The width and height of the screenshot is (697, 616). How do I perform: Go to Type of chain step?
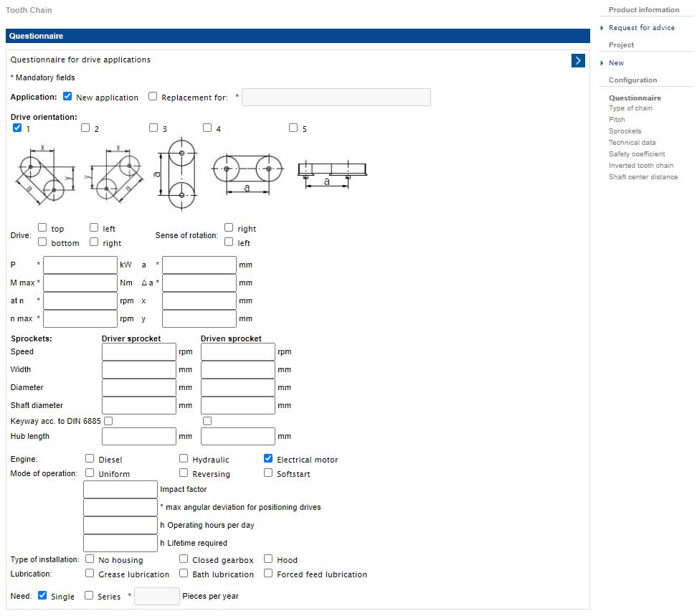630,108
